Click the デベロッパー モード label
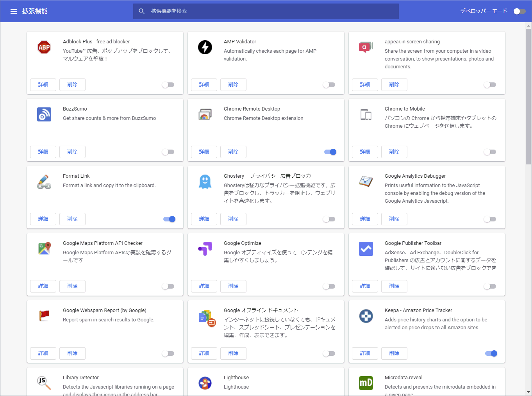Image resolution: width=532 pixels, height=396 pixels. [484, 11]
